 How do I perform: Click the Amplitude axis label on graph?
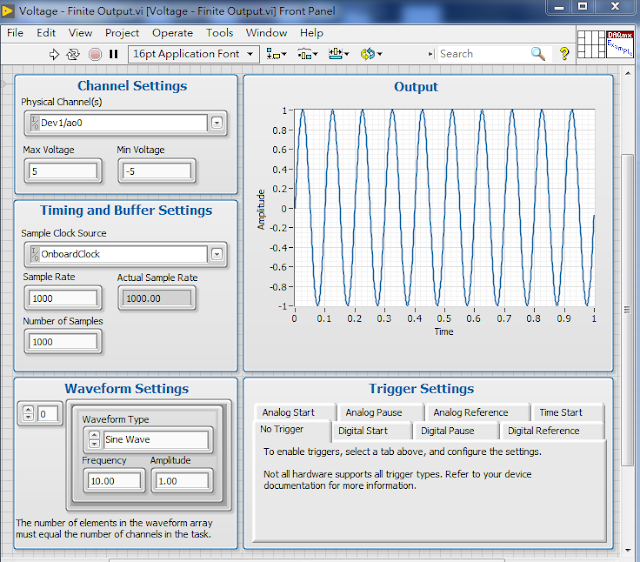pos(261,209)
